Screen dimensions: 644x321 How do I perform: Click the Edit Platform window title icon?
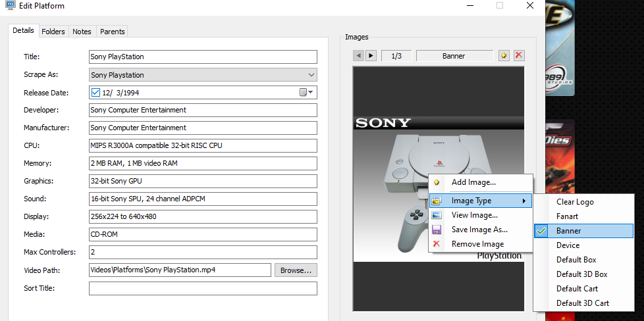tap(10, 5)
